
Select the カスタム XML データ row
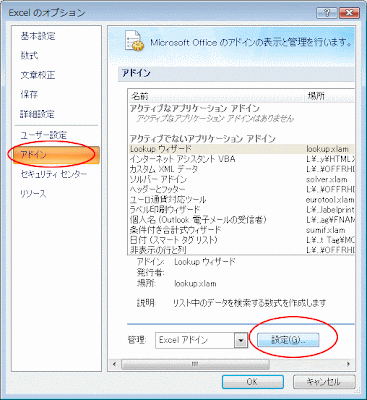coord(242,169)
